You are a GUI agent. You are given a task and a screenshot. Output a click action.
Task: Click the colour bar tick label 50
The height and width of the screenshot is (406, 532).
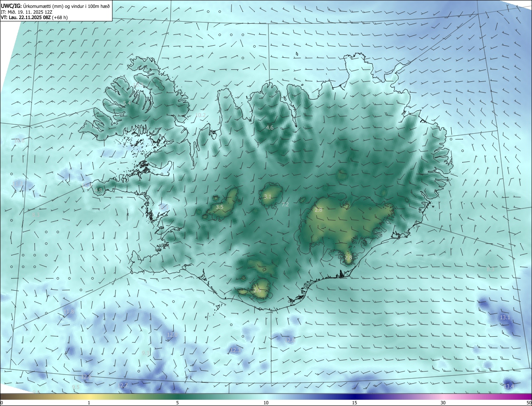click(529, 403)
